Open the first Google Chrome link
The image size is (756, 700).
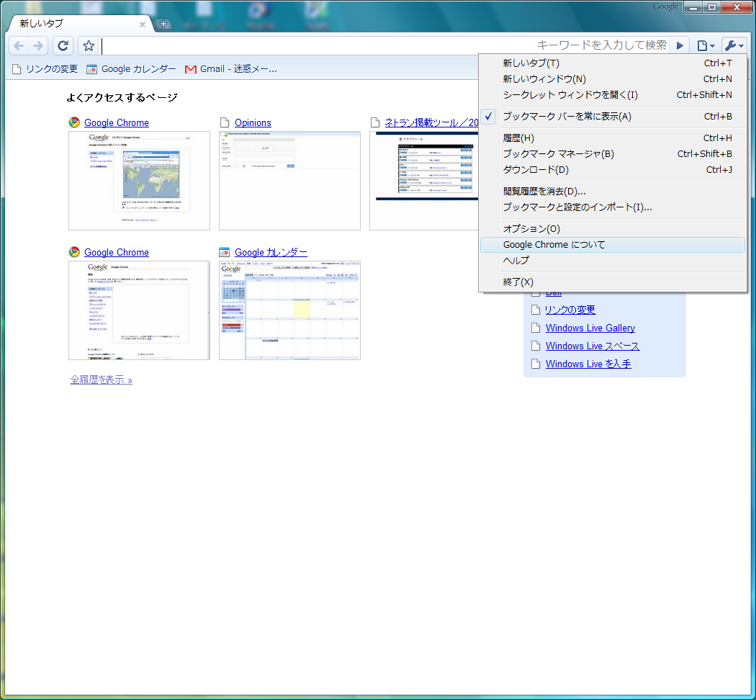pyautogui.click(x=116, y=122)
